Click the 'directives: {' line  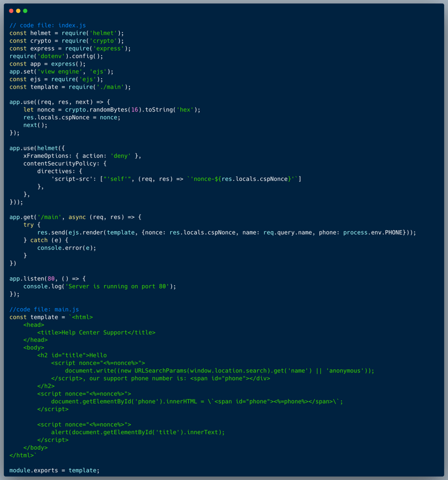60,171
